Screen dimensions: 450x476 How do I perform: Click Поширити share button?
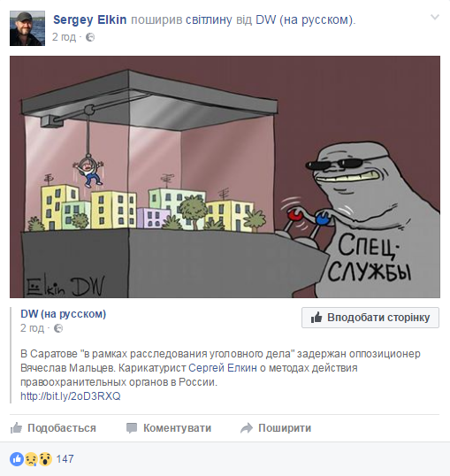276,428
